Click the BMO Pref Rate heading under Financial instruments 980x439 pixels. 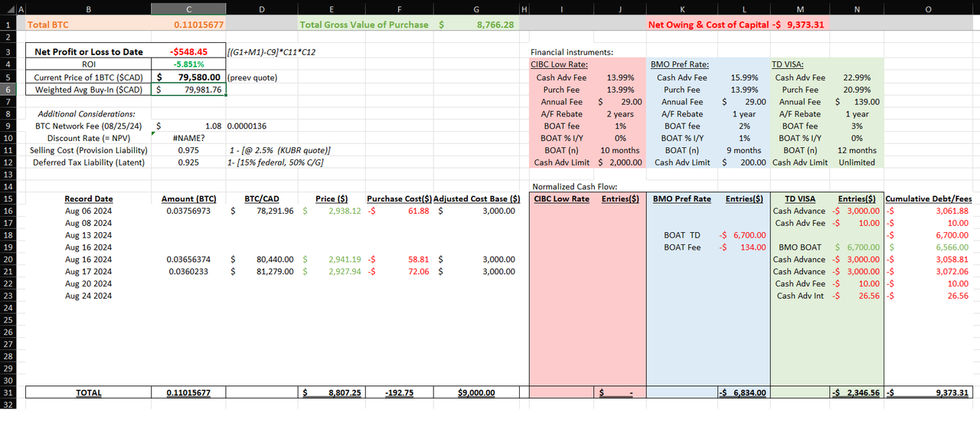tap(680, 64)
